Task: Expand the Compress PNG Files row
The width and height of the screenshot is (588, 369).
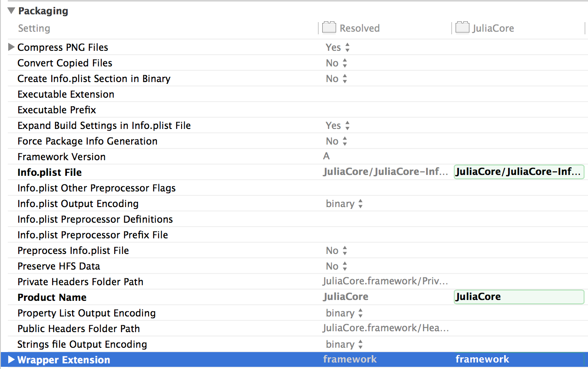Action: click(x=11, y=47)
